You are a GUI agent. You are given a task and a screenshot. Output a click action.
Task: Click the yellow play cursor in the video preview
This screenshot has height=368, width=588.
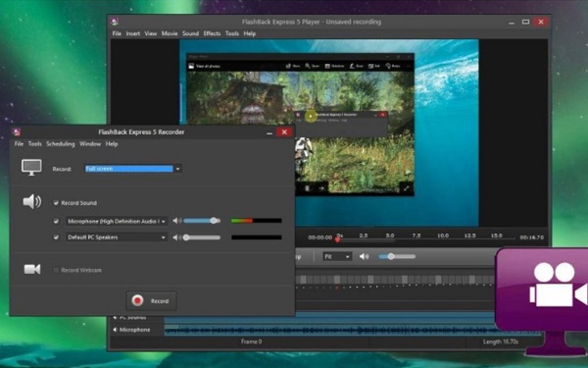[x=310, y=116]
